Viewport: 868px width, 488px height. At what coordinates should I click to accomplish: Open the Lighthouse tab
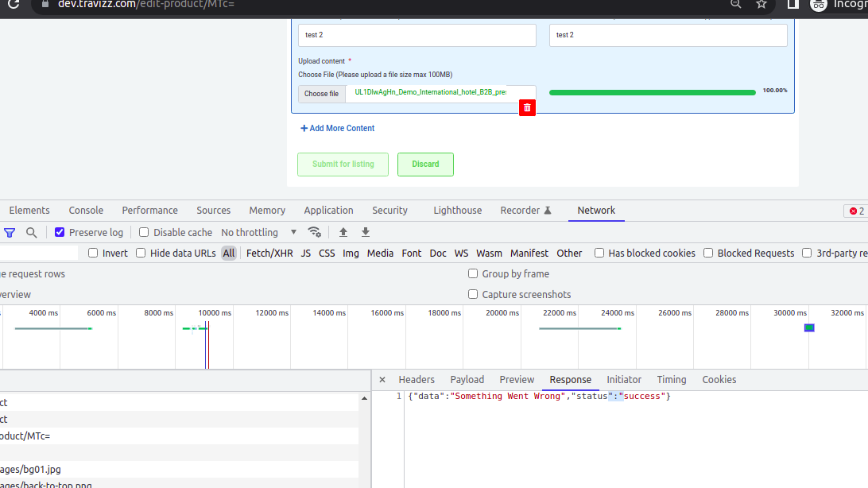[x=457, y=211]
